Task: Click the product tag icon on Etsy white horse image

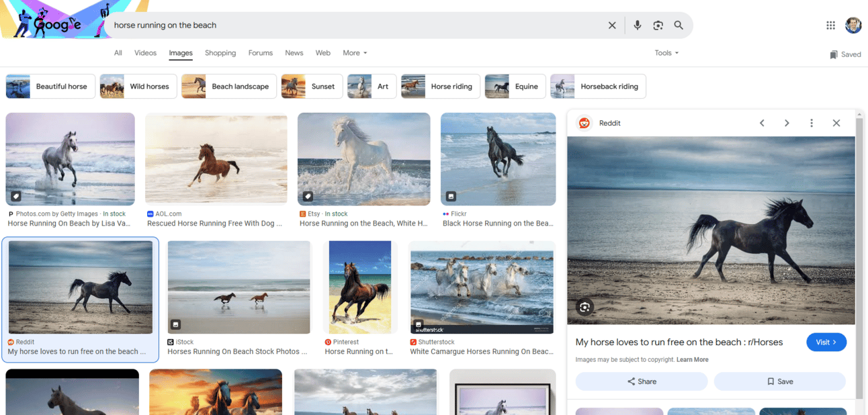Action: 308,196
